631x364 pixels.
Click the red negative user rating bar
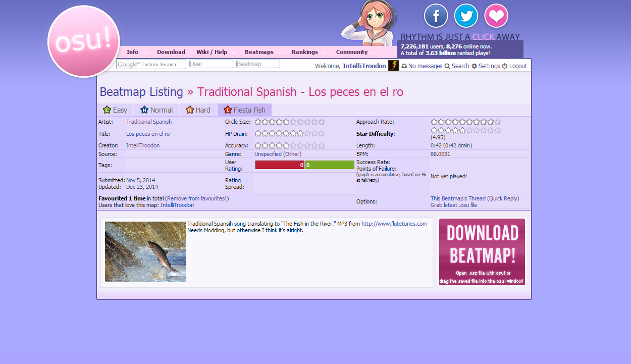click(x=280, y=165)
